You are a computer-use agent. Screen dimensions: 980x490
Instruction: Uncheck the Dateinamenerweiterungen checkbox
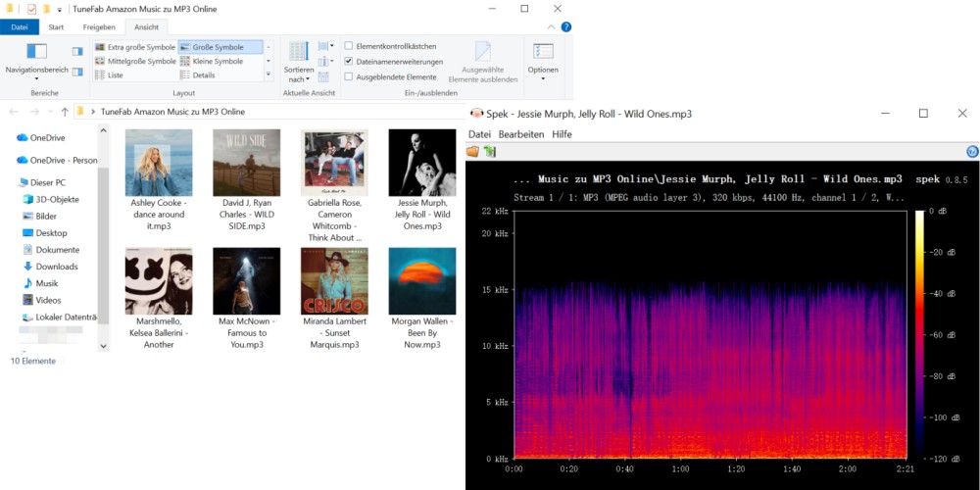coord(349,61)
